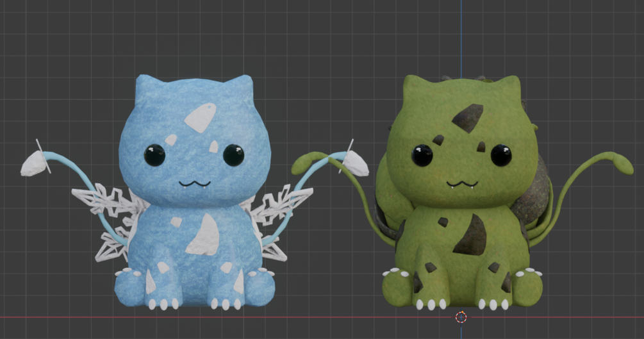644x339 pixels.
Task: Select the blue ice creature model
Action: [x=194, y=193]
